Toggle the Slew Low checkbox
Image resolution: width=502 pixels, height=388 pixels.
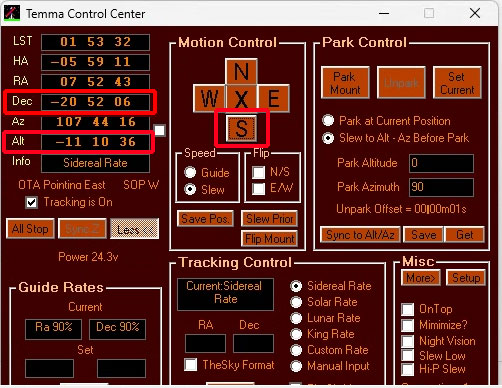point(408,355)
